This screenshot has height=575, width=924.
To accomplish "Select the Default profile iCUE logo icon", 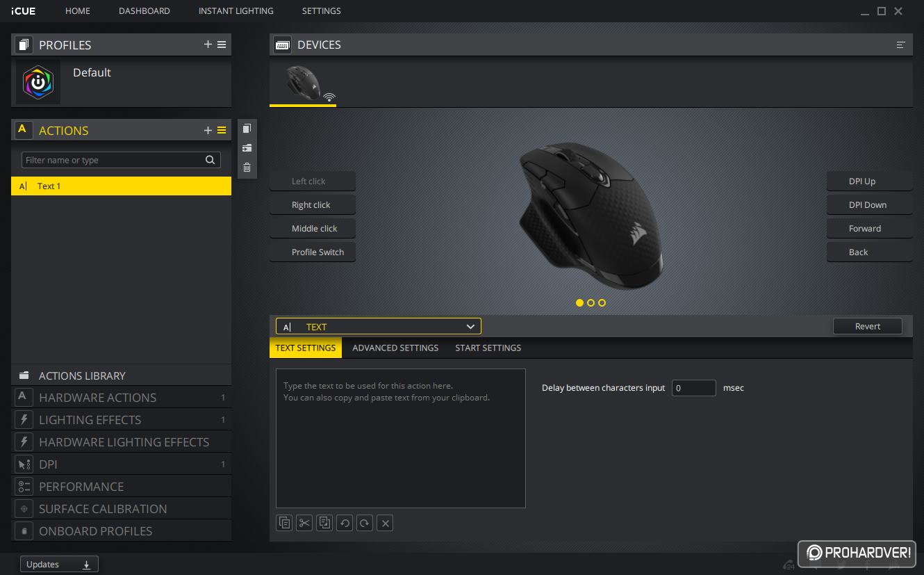I will (38, 83).
